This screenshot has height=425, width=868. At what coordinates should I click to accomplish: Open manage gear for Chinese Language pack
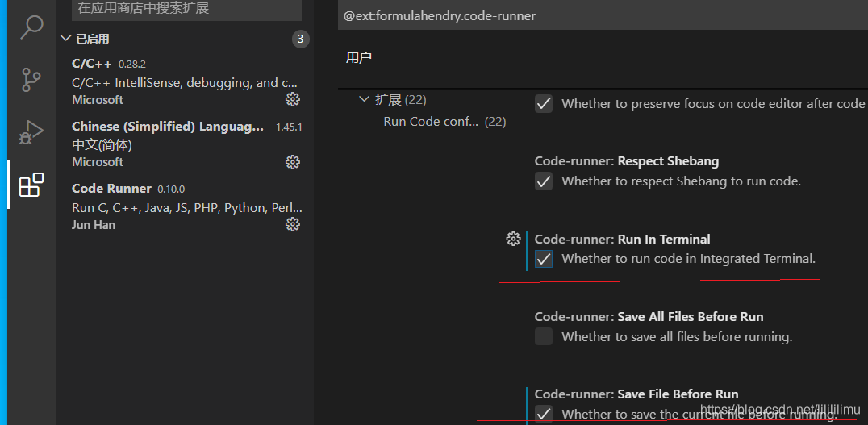pyautogui.click(x=293, y=162)
